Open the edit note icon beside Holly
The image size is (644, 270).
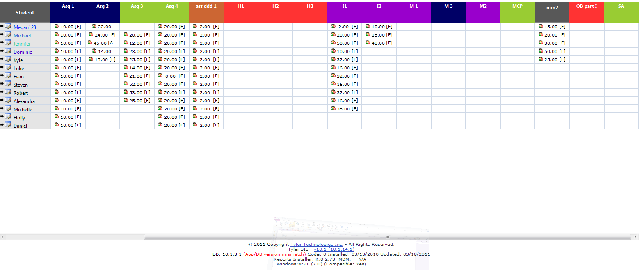[x=8, y=117]
